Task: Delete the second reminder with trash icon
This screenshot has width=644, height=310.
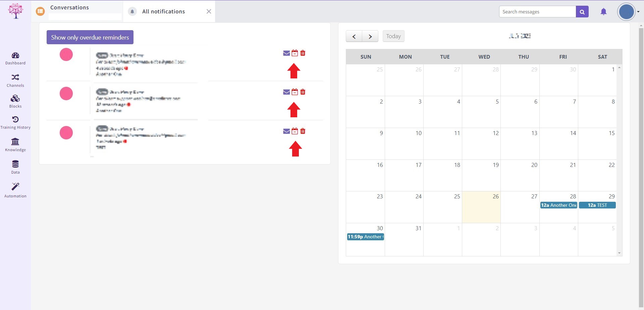Action: point(303,92)
